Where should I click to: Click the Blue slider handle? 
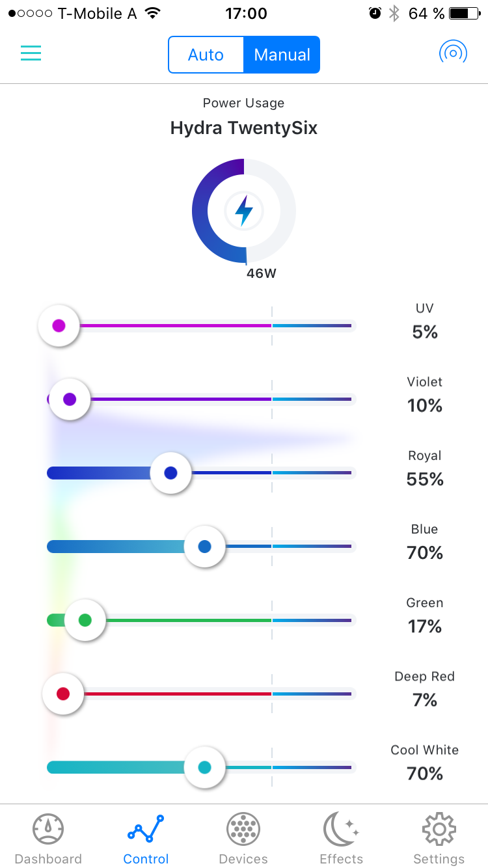coord(204,547)
